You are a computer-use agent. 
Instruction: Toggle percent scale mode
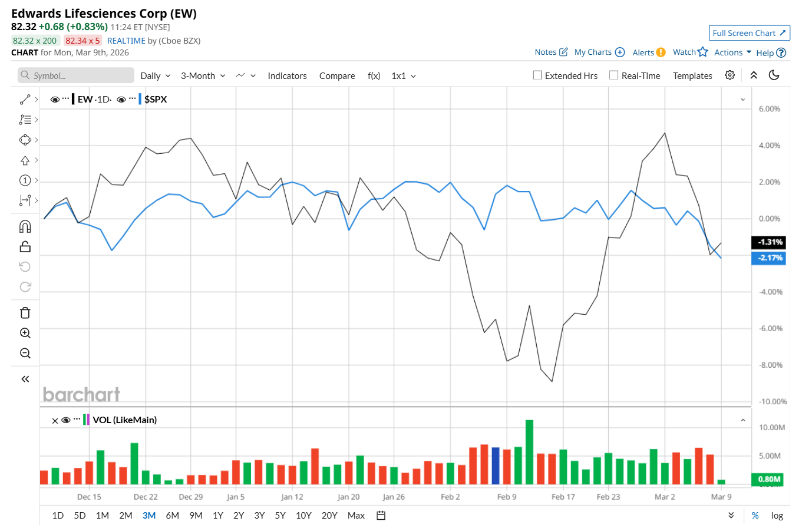click(x=755, y=516)
